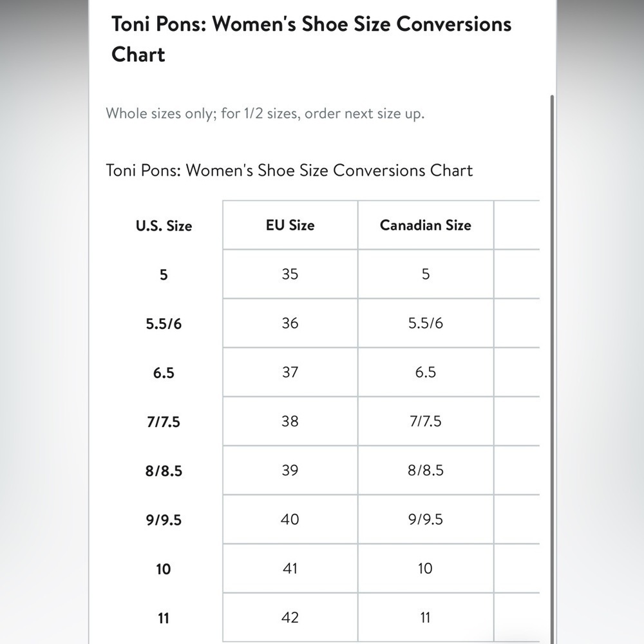Click EU size 38 cell

290,421
